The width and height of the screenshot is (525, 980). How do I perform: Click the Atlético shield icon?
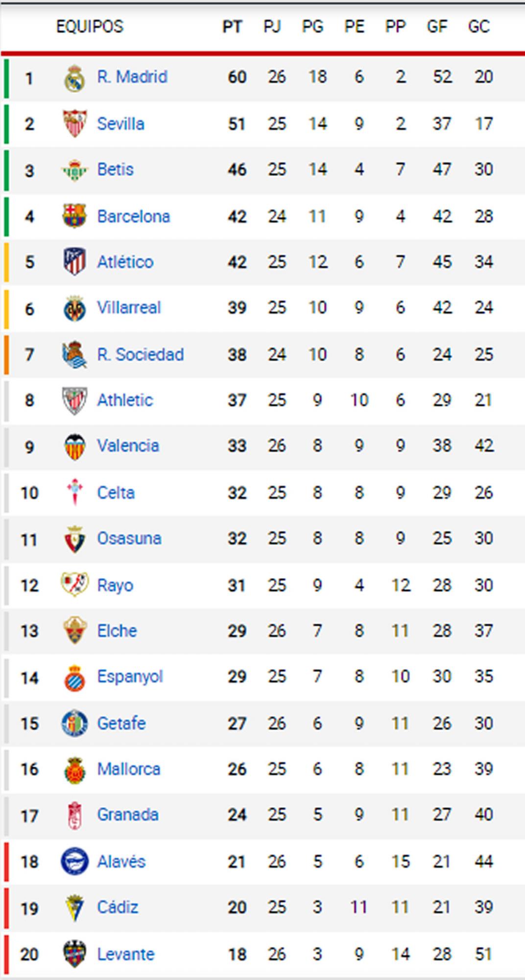(x=74, y=262)
